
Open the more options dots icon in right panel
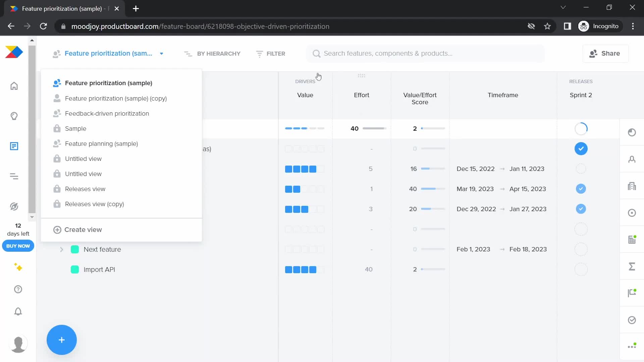click(632, 346)
